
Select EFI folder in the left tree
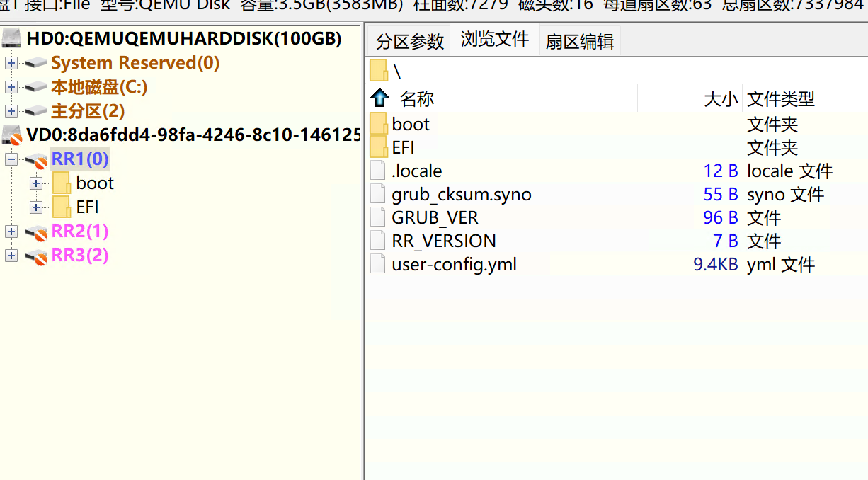pyautogui.click(x=88, y=207)
